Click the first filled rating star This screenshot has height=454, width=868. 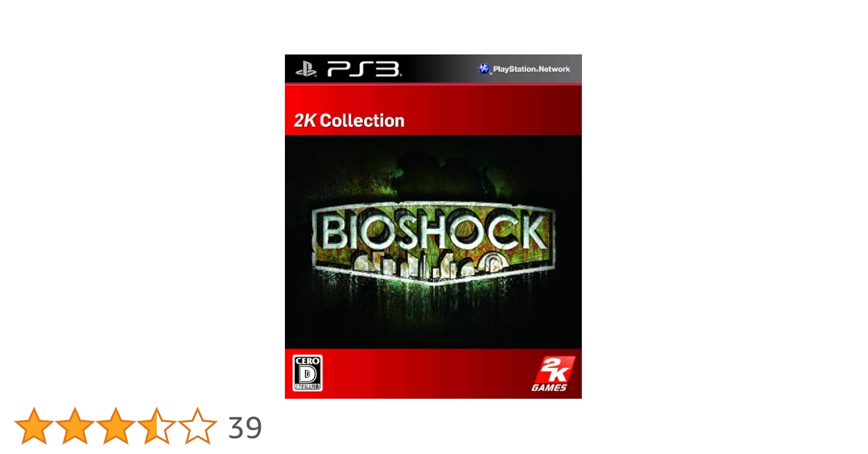(34, 426)
